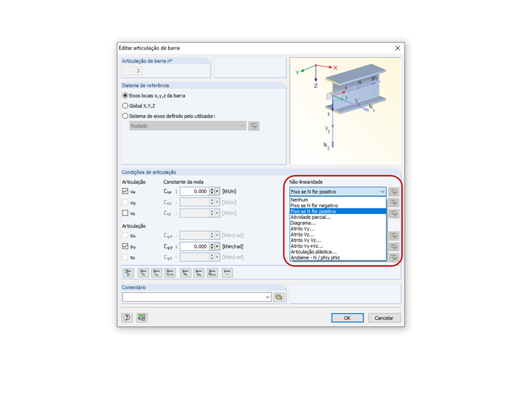Choose Nenhum from the nonlinearity list

(x=338, y=199)
